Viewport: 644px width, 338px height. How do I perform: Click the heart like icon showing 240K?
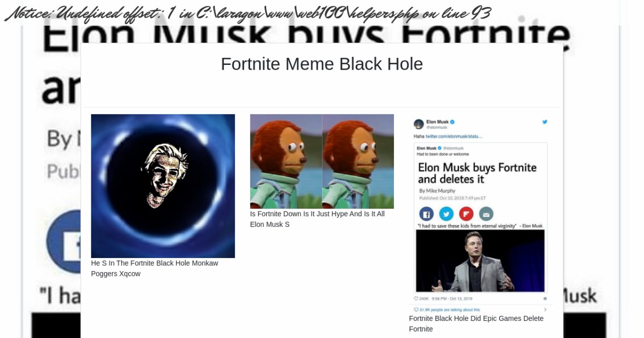tap(416, 298)
